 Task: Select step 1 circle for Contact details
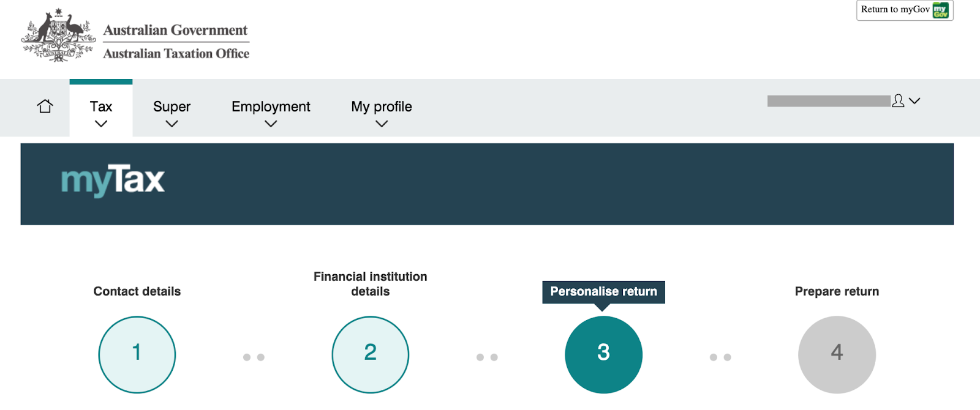tap(137, 354)
